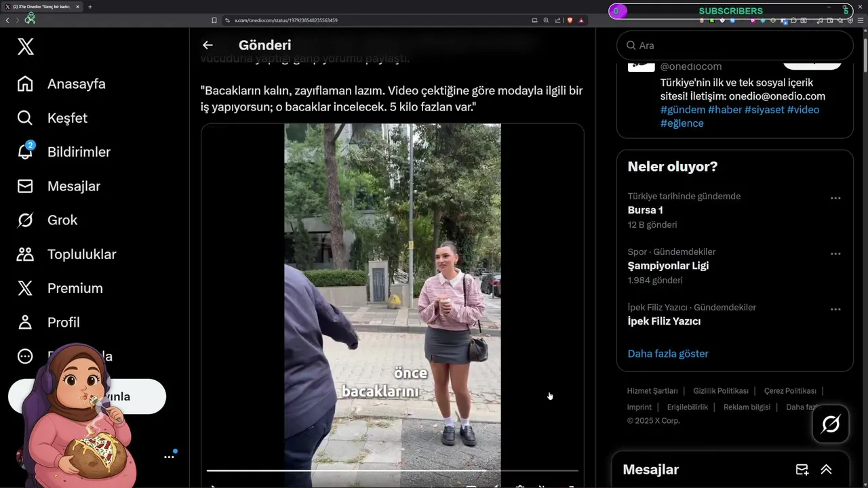868x488 pixels.
Task: Close the X'te Onedio browser tab
Action: 77,7
